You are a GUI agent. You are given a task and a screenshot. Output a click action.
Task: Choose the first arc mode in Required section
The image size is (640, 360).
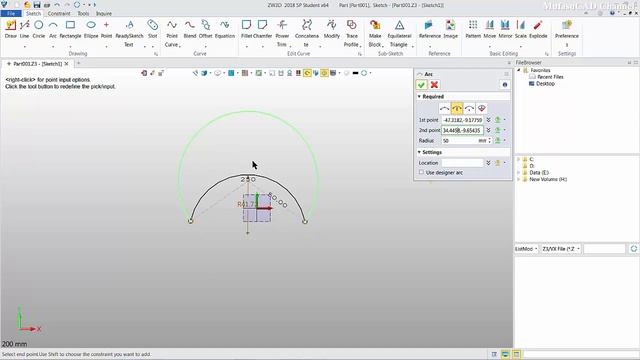(x=444, y=109)
